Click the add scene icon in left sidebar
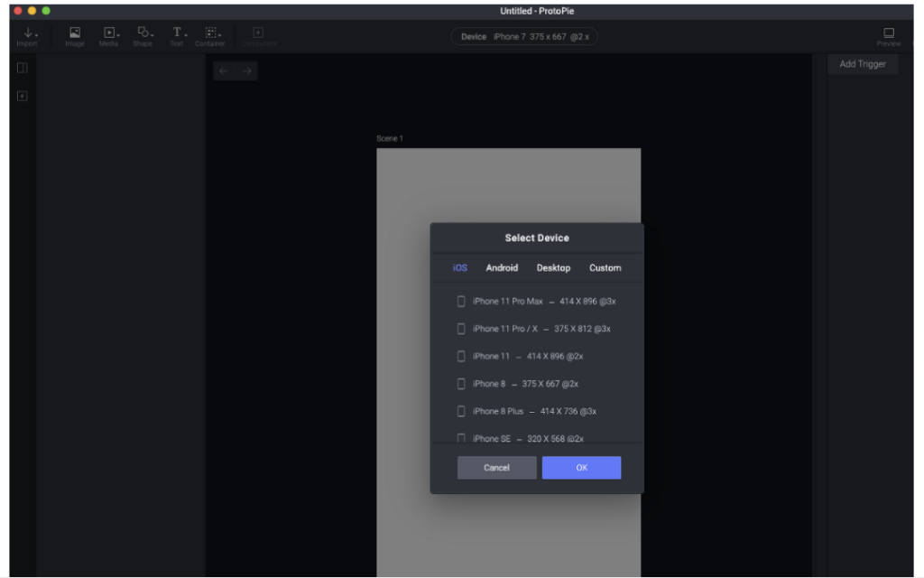Screen dimensions: 924x578 pyautogui.click(x=23, y=96)
